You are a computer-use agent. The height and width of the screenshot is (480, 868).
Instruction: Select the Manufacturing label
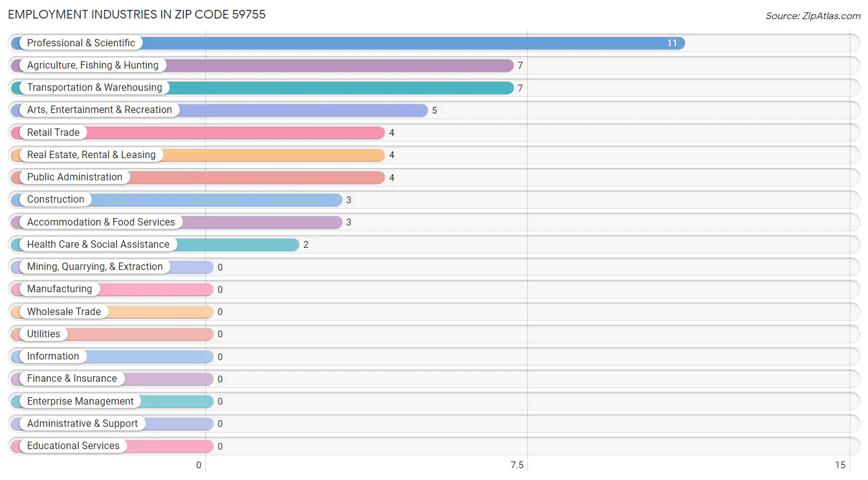click(x=59, y=289)
